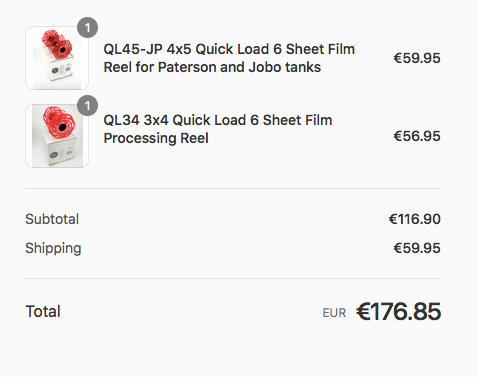Viewport: 478px width, 377px height.
Task: Click the QL34 3x4 reel product thumbnail
Action: [x=57, y=136]
